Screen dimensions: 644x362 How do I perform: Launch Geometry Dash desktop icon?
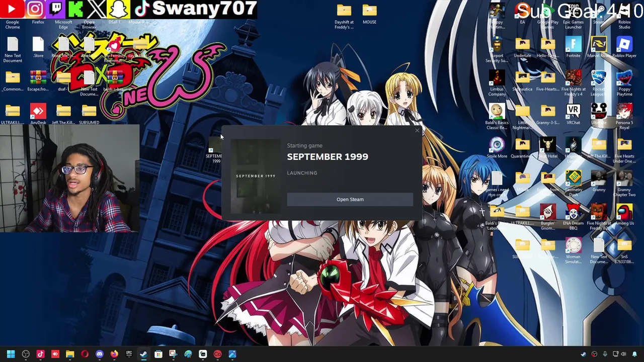point(573,184)
